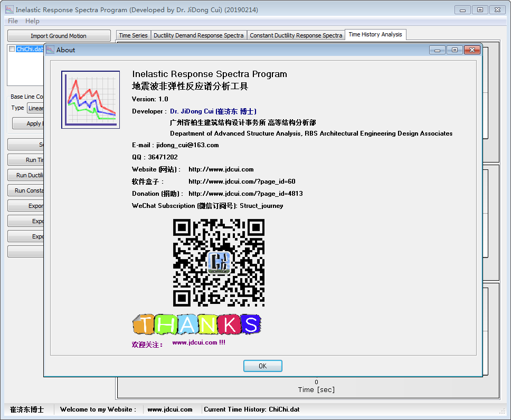The width and height of the screenshot is (511, 420).
Task: Click the developer name Dr. JiDong Cui
Action: [x=213, y=111]
